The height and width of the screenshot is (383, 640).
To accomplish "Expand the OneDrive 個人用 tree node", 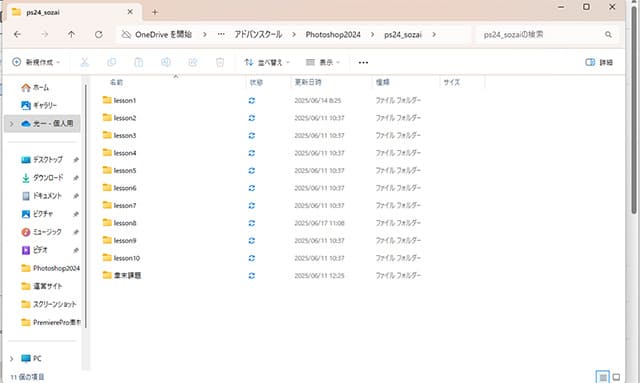I will coord(11,124).
